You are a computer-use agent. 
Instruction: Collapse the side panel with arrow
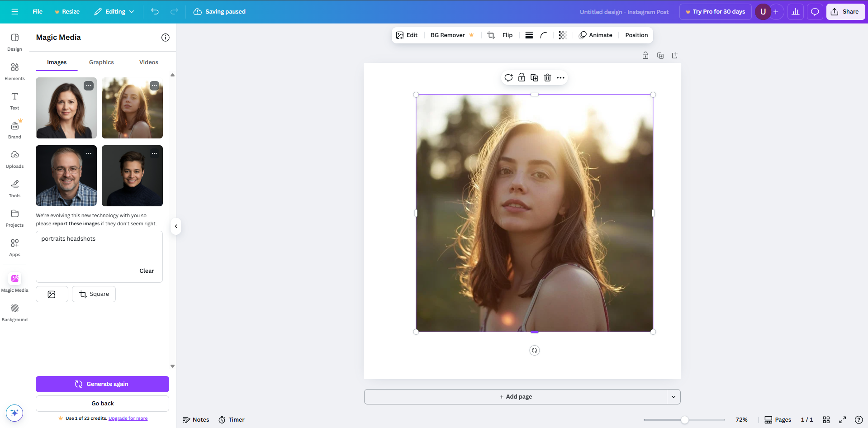176,226
